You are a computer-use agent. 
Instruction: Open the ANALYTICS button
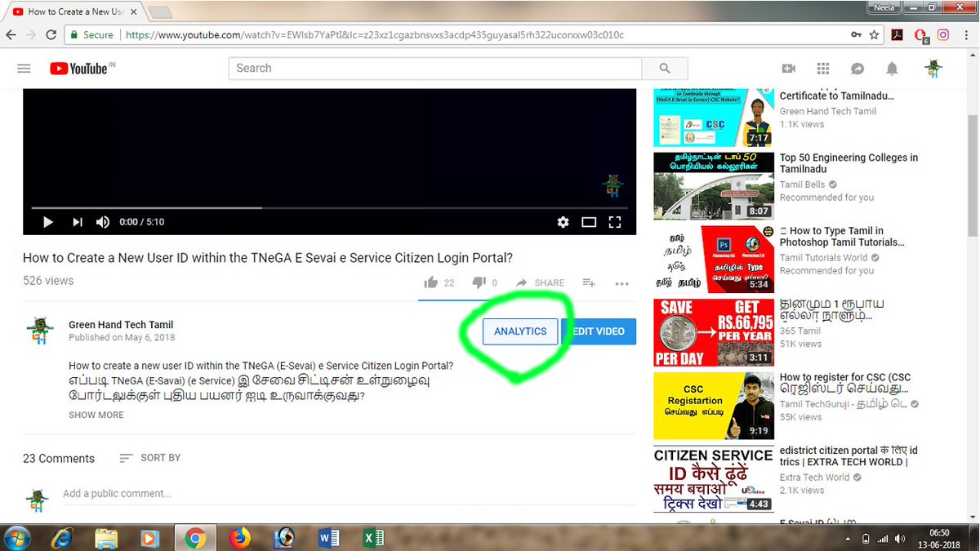click(520, 331)
